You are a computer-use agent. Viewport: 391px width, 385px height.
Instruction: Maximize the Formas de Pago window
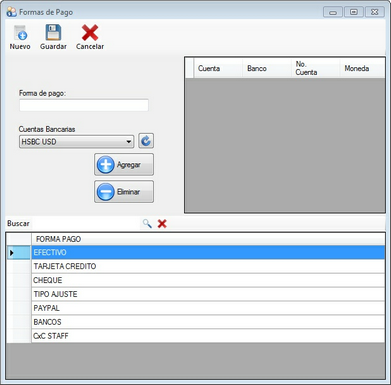tap(354, 12)
